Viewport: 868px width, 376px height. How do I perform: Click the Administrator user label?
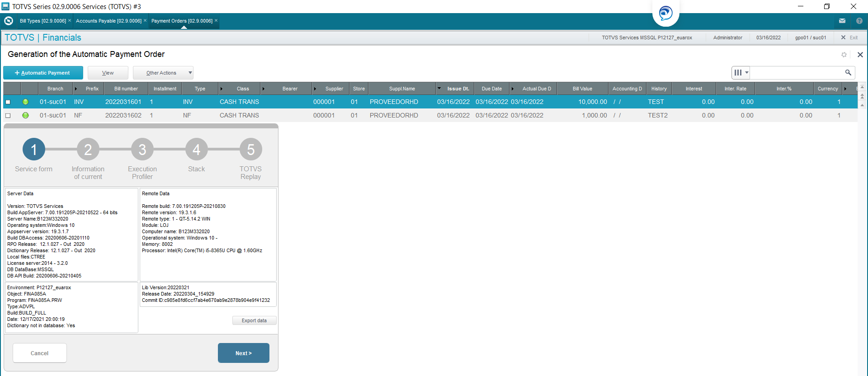[728, 38]
